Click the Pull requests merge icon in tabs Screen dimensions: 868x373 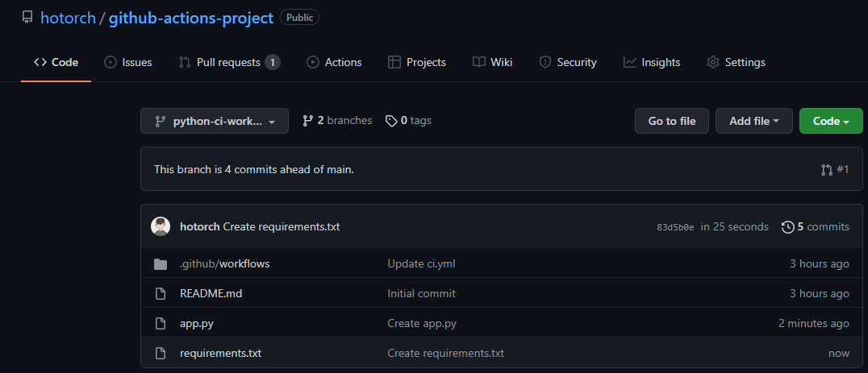click(x=185, y=63)
